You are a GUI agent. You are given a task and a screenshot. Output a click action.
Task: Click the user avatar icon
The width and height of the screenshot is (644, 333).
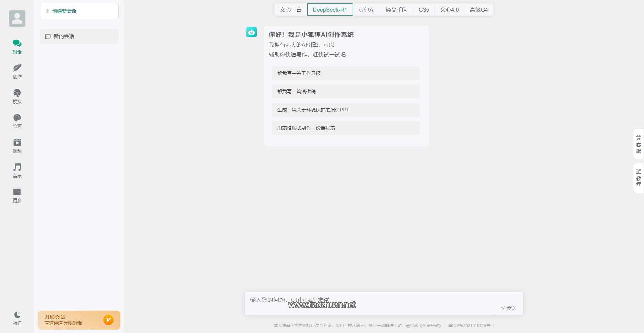tap(17, 18)
